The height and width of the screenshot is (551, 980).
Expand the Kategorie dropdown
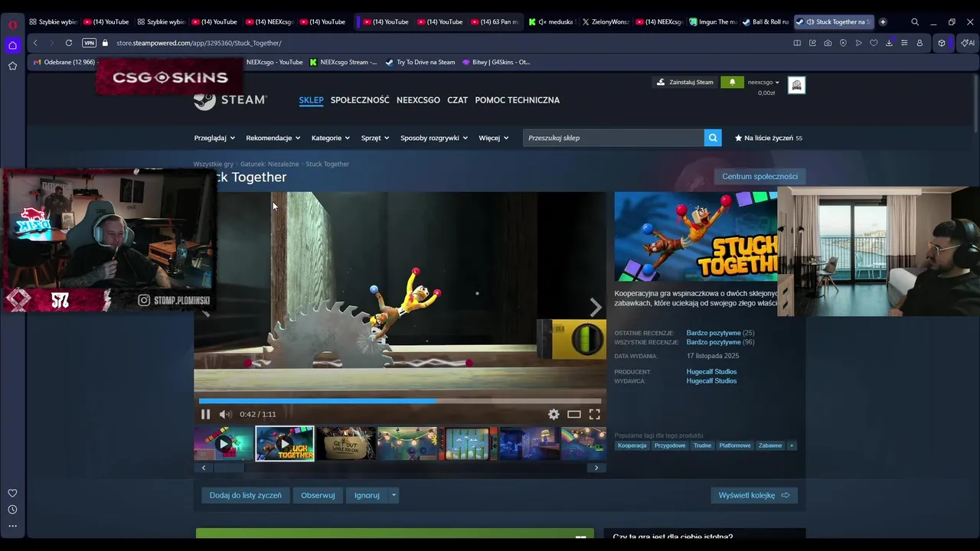pos(331,138)
